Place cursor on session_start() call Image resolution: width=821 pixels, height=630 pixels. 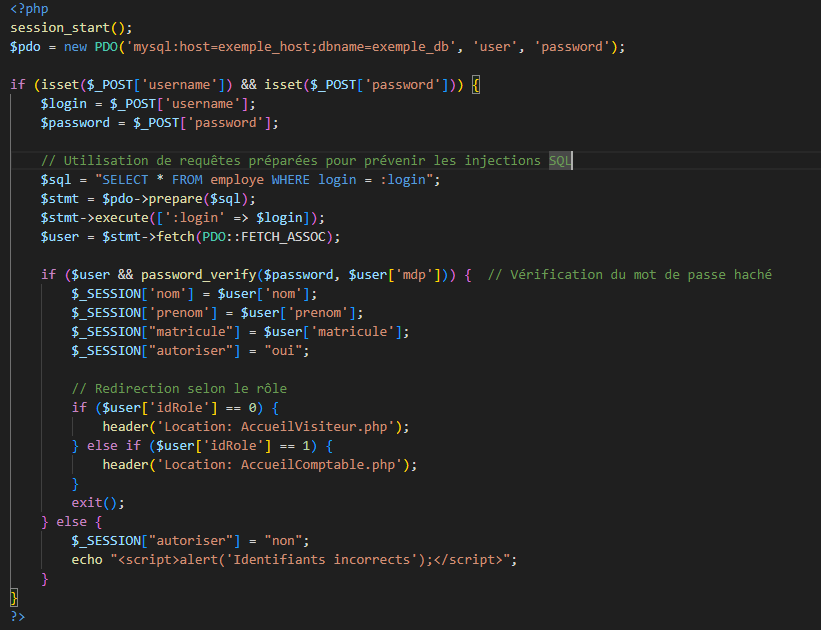tap(70, 28)
